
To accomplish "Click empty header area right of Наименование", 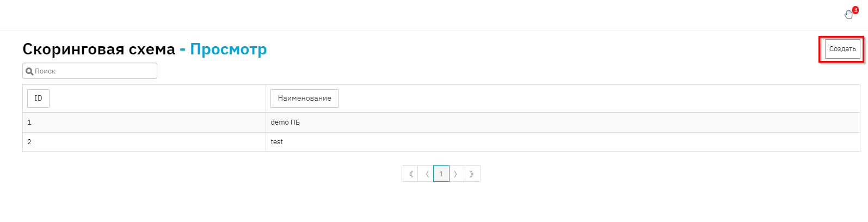I will point(599,98).
